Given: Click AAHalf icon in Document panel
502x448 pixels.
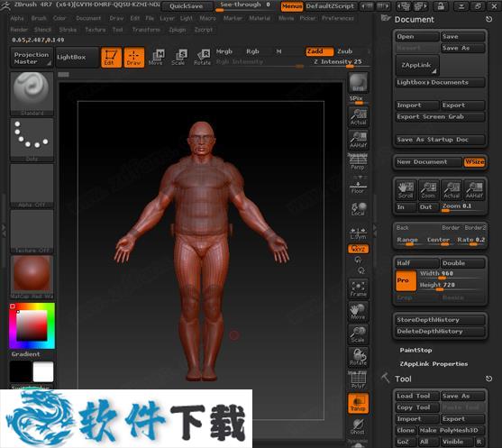Looking at the screenshot, I should click(474, 190).
